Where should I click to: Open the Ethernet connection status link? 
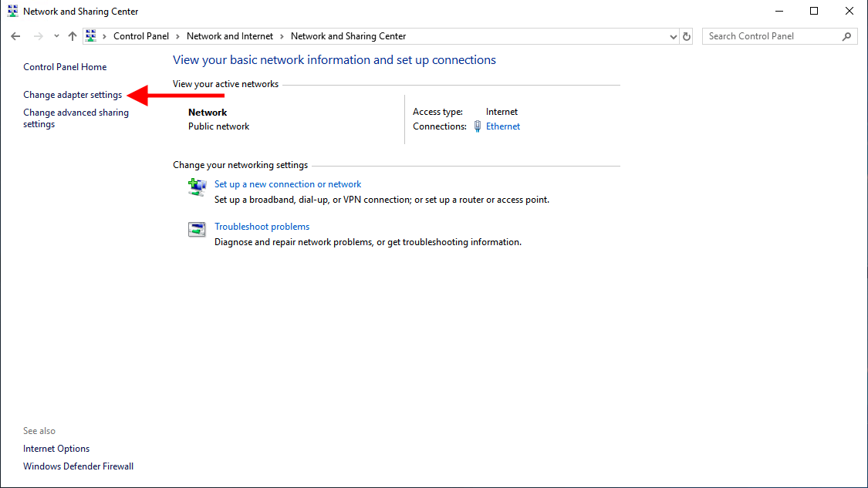502,126
